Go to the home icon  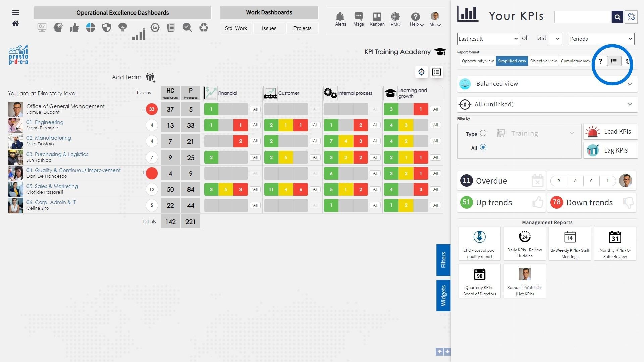[15, 23]
